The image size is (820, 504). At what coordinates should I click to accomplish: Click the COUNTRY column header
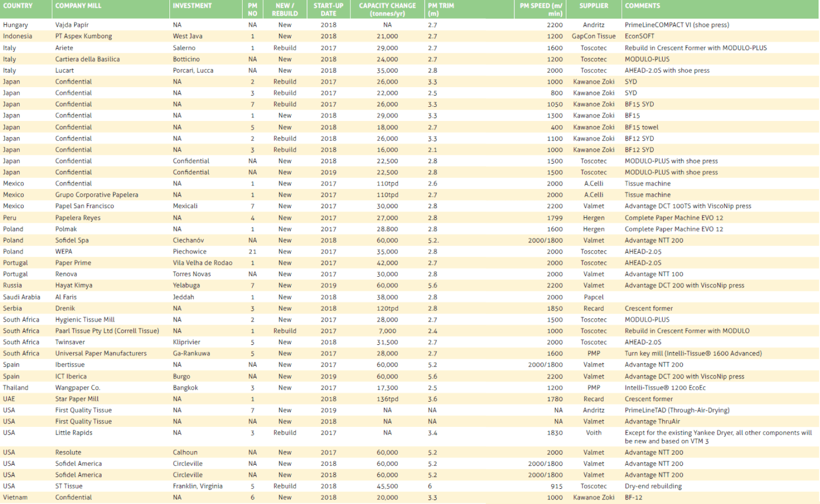pos(18,6)
